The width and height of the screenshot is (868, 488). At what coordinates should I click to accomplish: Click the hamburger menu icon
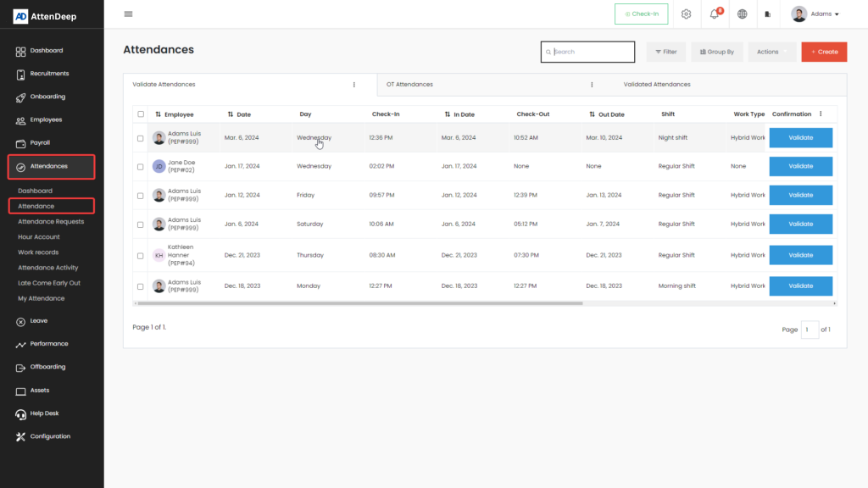pyautogui.click(x=128, y=14)
